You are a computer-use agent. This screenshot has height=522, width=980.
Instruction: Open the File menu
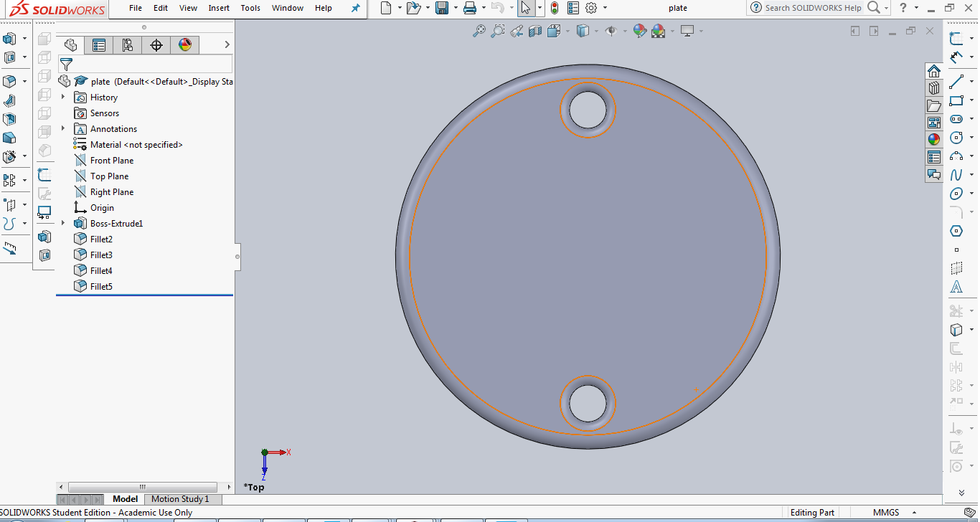(136, 8)
